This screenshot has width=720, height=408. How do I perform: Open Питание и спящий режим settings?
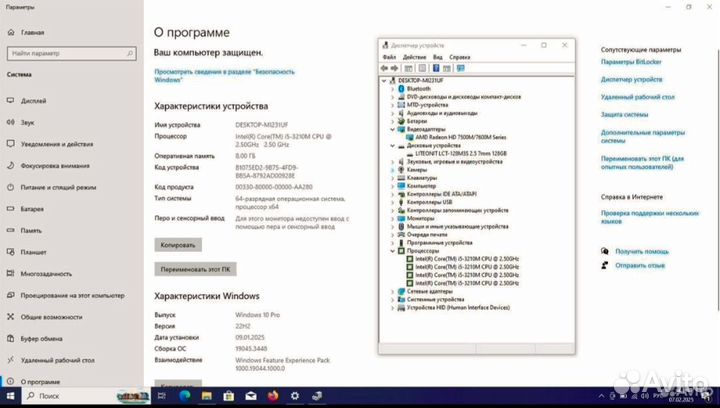[58, 187]
